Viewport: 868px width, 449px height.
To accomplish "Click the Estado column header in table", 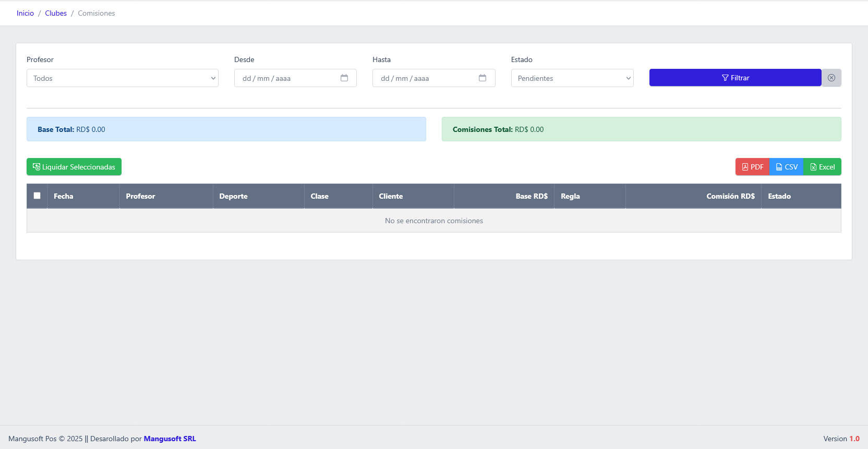I will tap(779, 196).
